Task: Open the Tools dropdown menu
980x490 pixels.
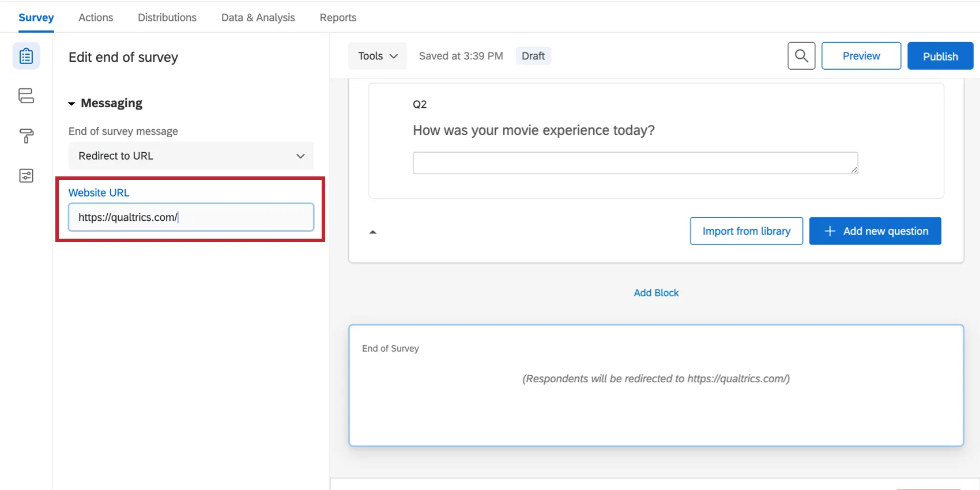Action: tap(378, 56)
